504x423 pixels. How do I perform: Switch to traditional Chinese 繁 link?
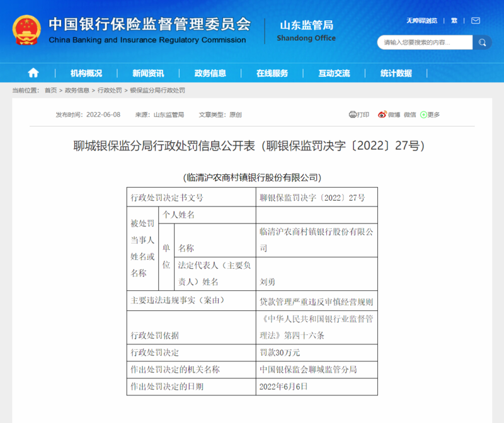(454, 21)
